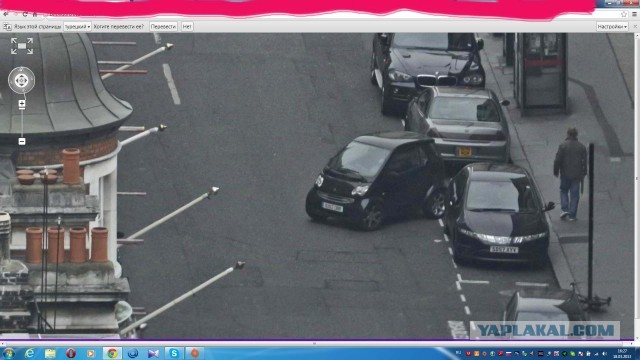Viewport: 640px width, 360px height.
Task: Click the translate bar language icon
Action: [7, 27]
